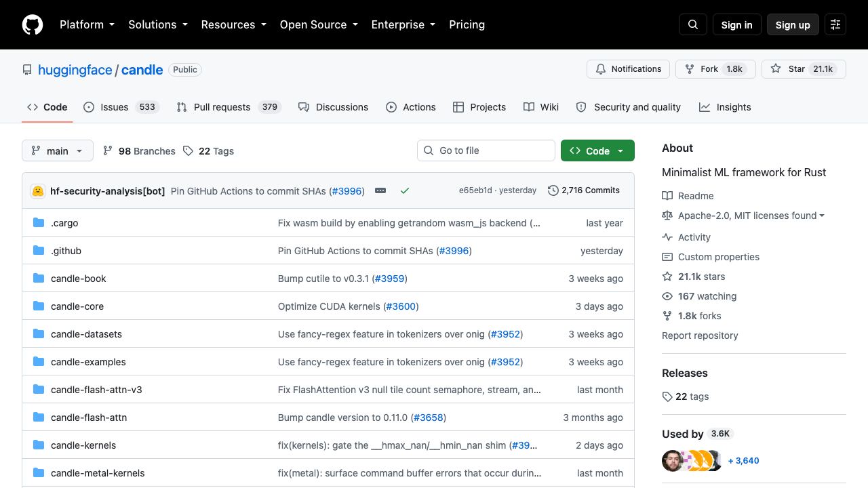Click the star icon in Star button
The image size is (868, 488).
click(x=776, y=69)
